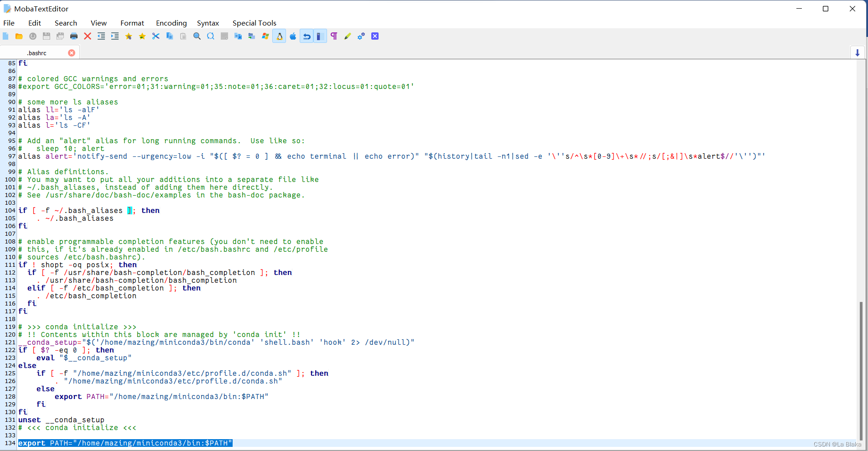
Task: Activate the highlighter pen tool
Action: pos(348,36)
